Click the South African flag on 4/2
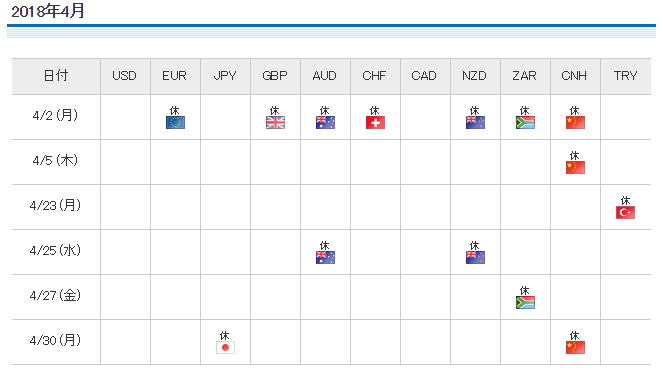Viewport: 663px width, 372px height. coord(525,123)
